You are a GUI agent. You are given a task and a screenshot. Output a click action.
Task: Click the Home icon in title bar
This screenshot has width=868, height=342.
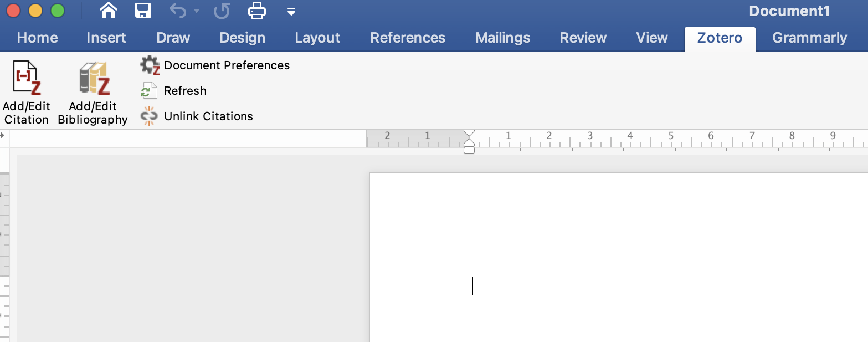(108, 11)
